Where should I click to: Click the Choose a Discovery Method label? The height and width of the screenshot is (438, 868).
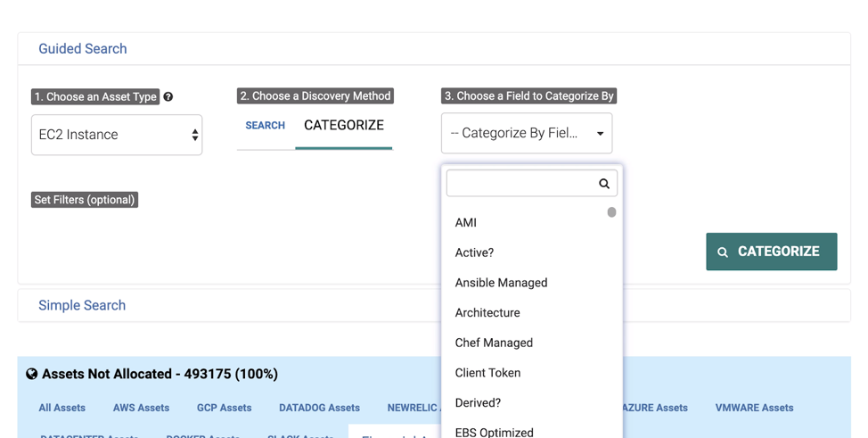tap(315, 96)
